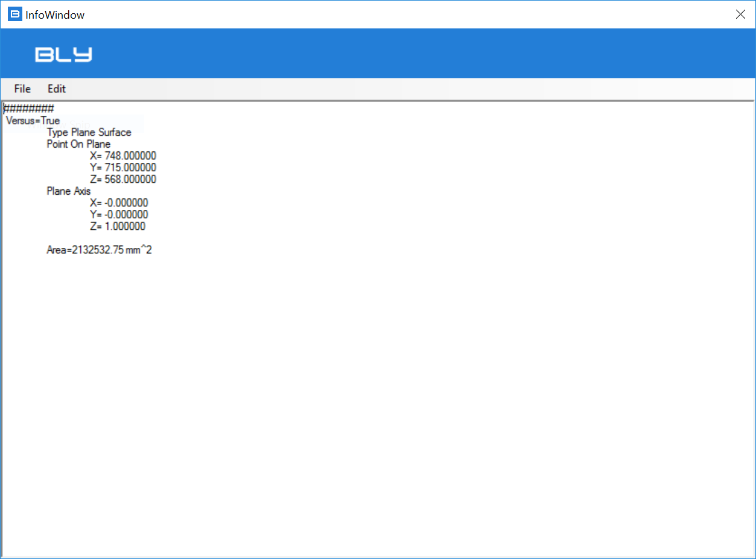Open the File menu
This screenshot has width=756, height=559.
22,89
